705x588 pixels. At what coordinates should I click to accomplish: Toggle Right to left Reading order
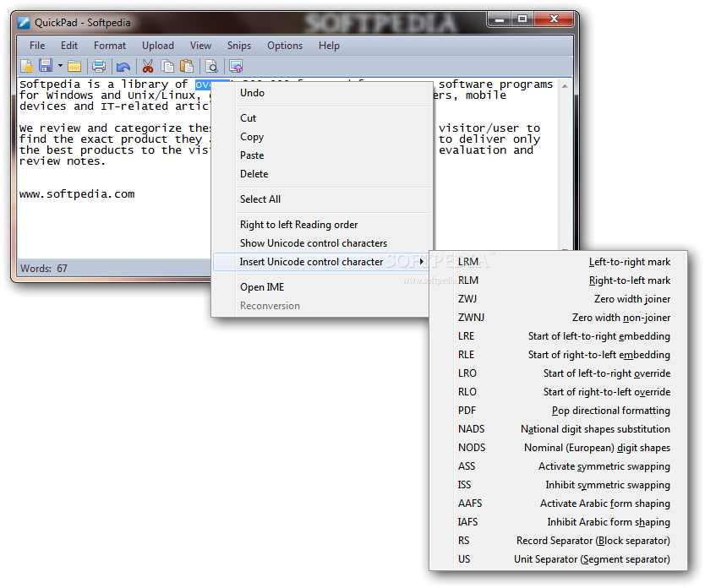coord(321,225)
